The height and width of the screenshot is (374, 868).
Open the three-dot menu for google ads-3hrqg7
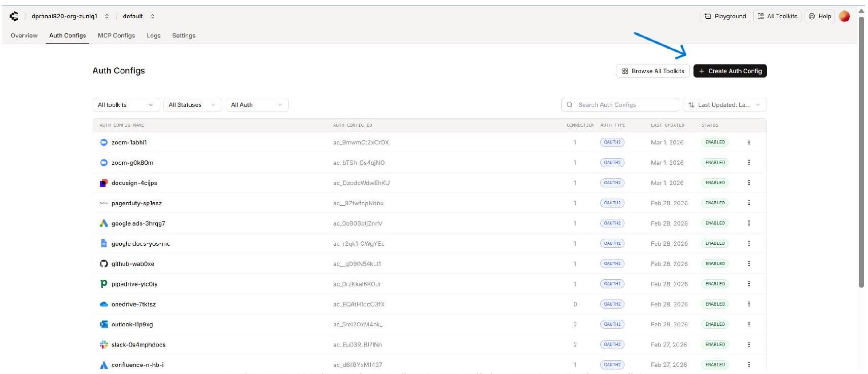coord(749,223)
